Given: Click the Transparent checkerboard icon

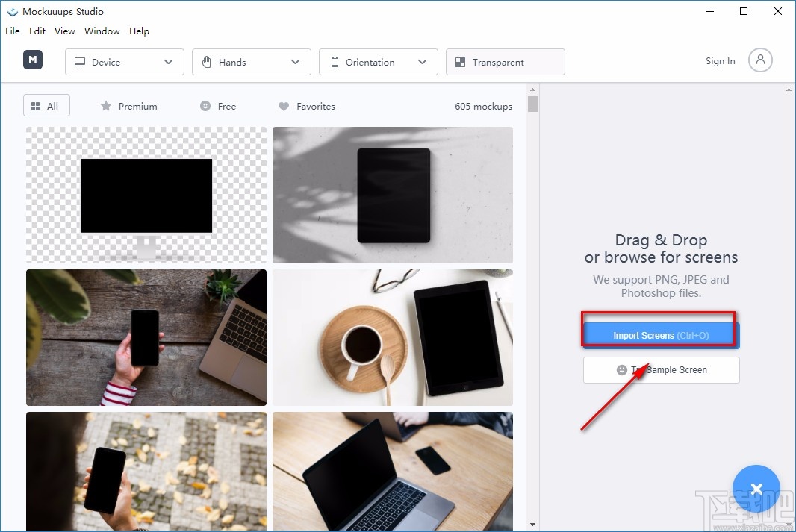Looking at the screenshot, I should pos(460,62).
